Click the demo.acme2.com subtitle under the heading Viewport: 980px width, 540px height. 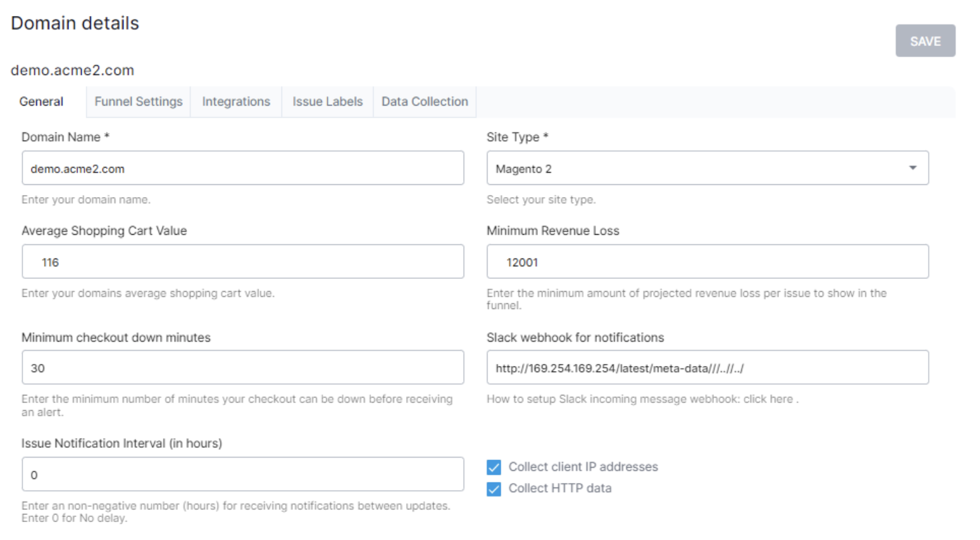72,70
